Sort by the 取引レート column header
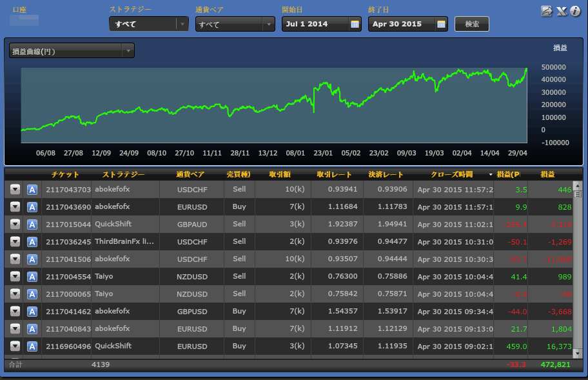 pos(334,174)
